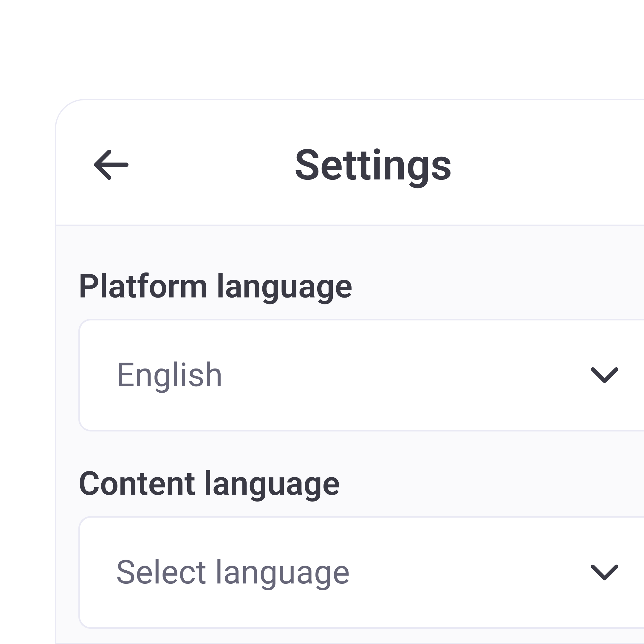
Task: Click the "Content language" label
Action: 209,484
